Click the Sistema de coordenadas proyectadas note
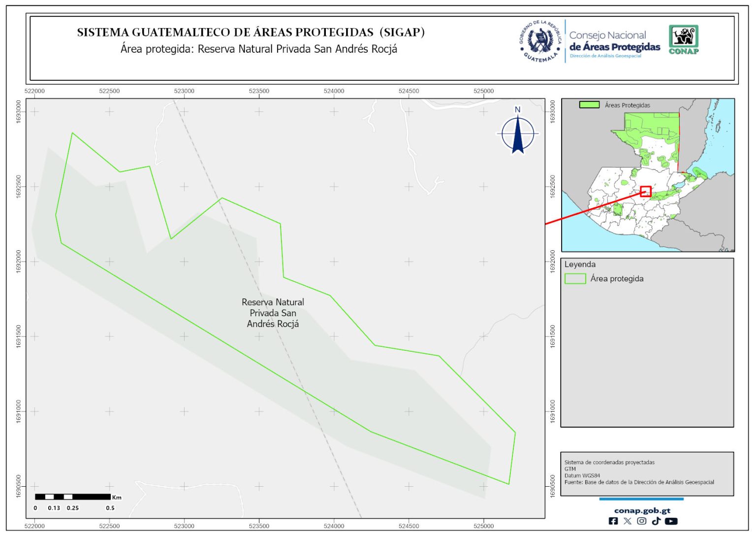Screen dimensions: 756x535 pyautogui.click(x=609, y=463)
